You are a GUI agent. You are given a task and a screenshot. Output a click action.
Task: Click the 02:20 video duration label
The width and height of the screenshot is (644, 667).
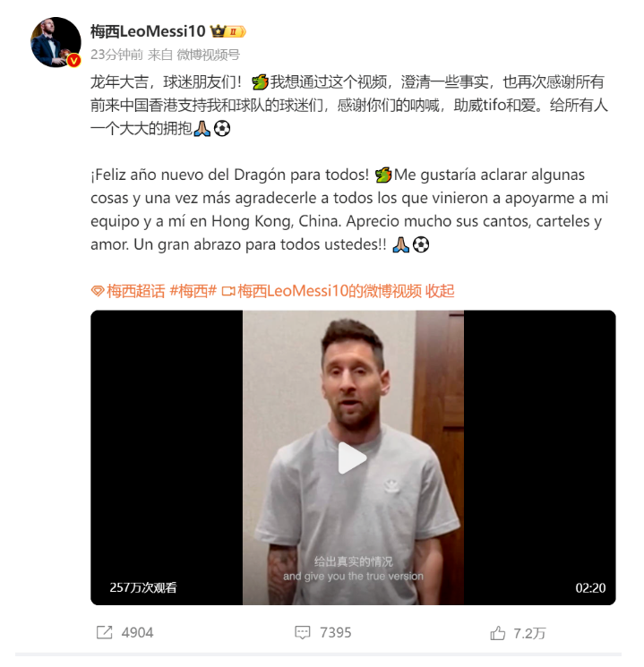[x=590, y=588]
